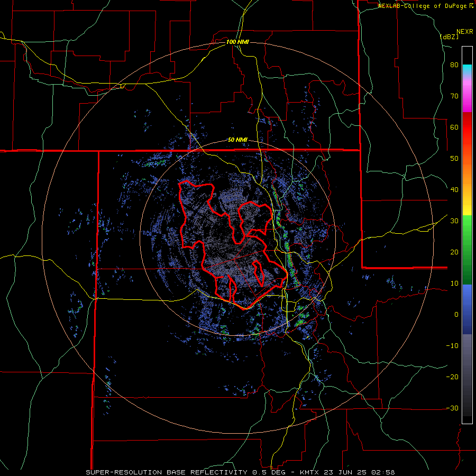Click the NEXR label above the legend
Image resolution: width=476 pixels, height=476 pixels.
tap(465, 32)
